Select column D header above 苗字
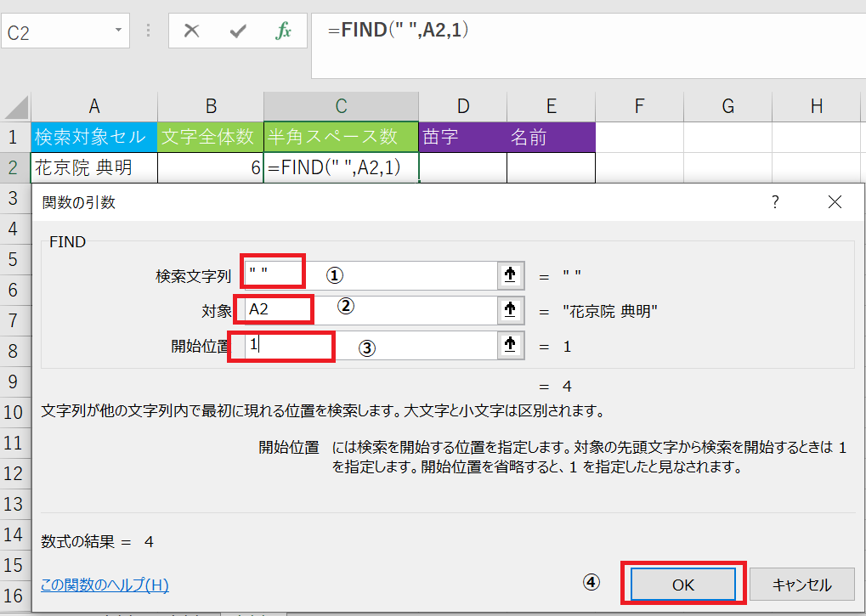 [x=462, y=105]
